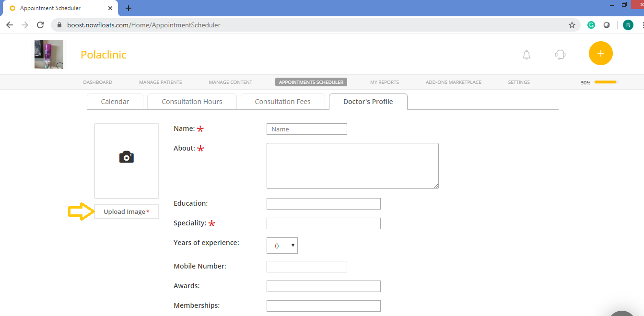Click the Upload Image button
The width and height of the screenshot is (644, 316).
click(x=126, y=211)
